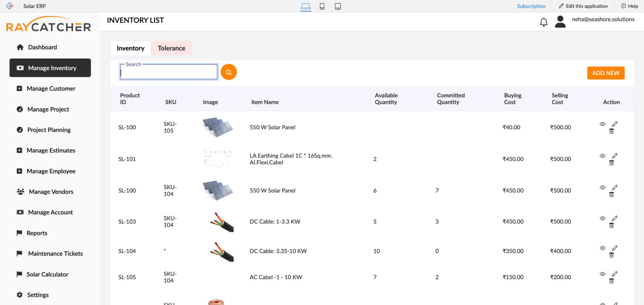Image resolution: width=644 pixels, height=305 pixels.
Task: Select the Inventory tab
Action: [x=130, y=48]
